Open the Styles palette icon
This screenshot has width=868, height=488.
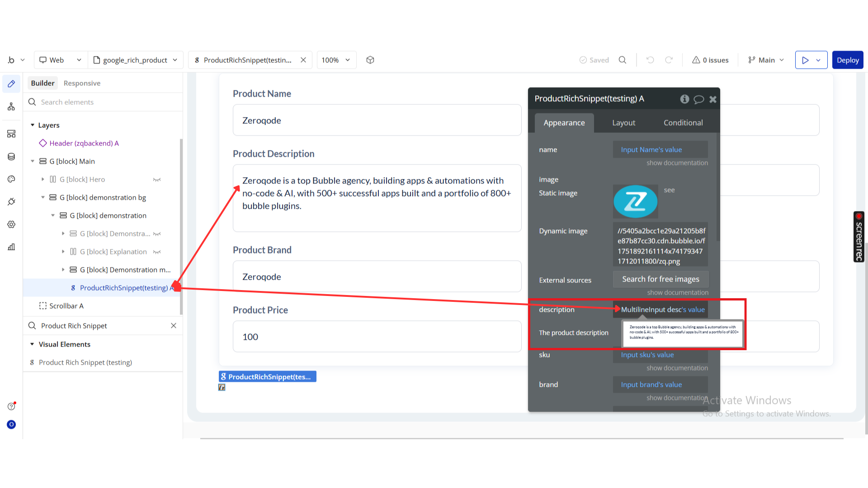11,179
